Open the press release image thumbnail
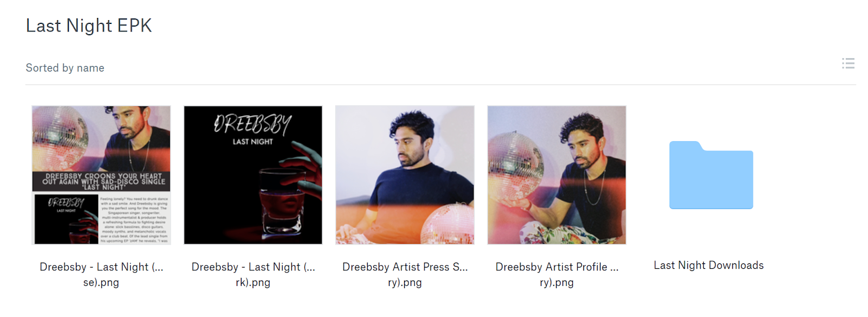The image size is (868, 317). (101, 175)
